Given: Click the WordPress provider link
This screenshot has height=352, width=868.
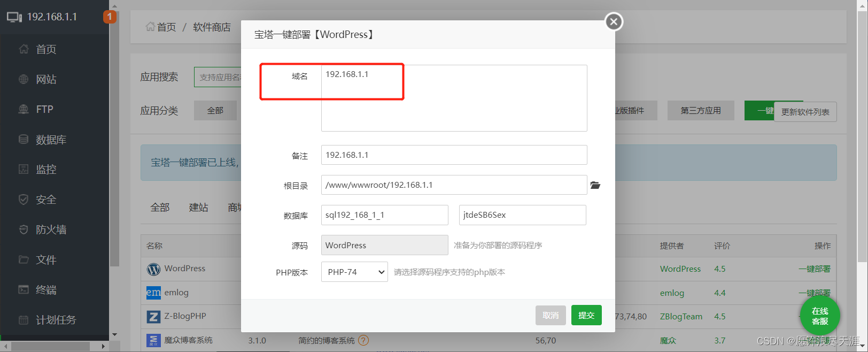Looking at the screenshot, I should tap(680, 269).
